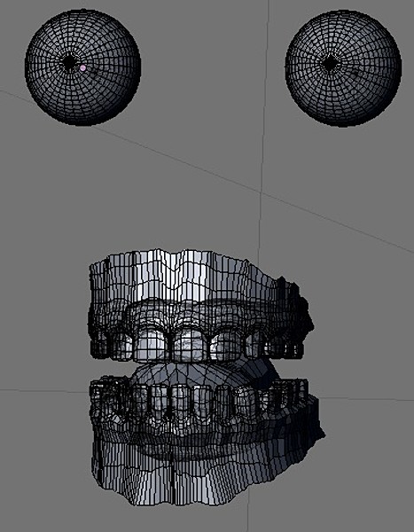The image size is (414, 532).
Task: Click the top wavy edge of upper gums
Action: pyautogui.click(x=180, y=254)
